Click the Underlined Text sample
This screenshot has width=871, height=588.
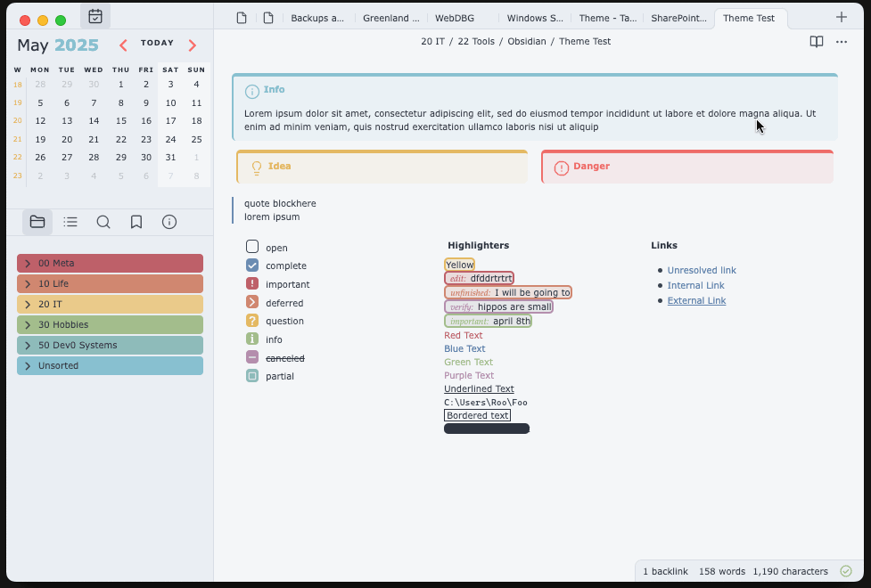click(x=479, y=388)
